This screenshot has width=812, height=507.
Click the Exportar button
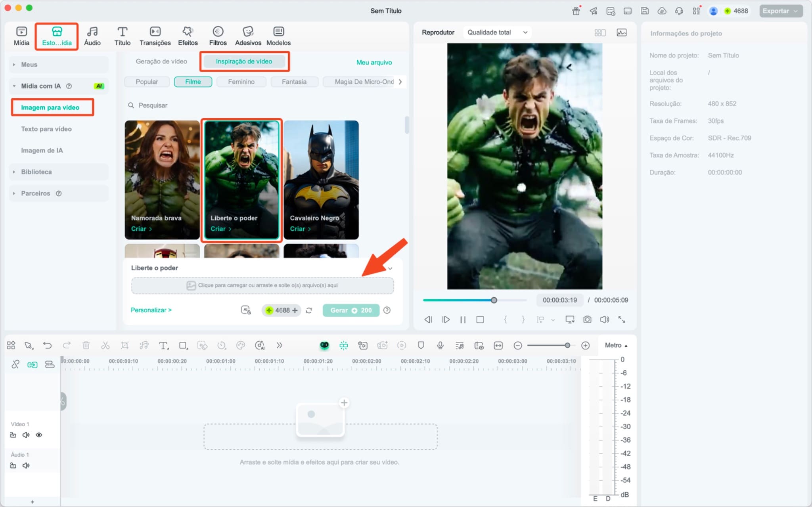(x=781, y=11)
